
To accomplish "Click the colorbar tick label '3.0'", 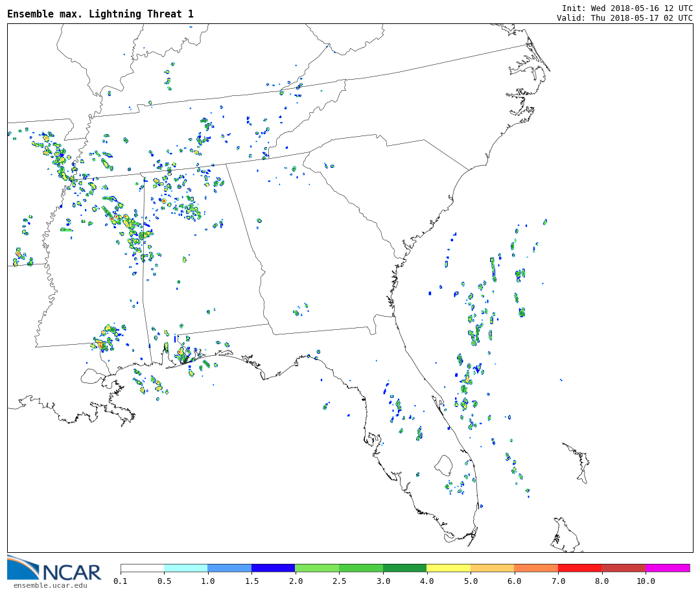I will [x=383, y=581].
